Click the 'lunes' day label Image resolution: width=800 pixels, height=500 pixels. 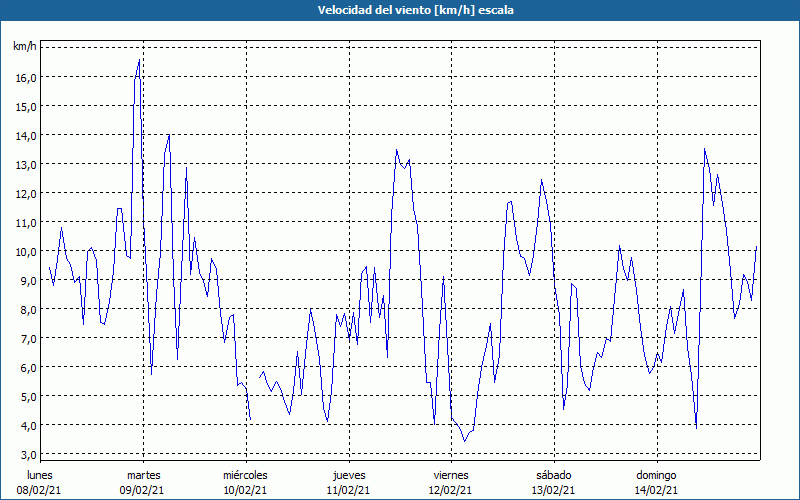click(40, 475)
